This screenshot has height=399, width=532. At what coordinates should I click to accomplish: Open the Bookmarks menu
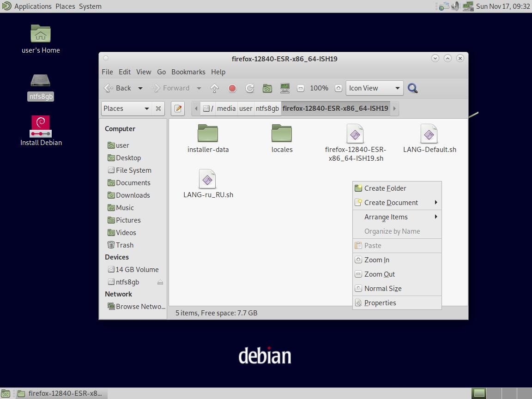(x=188, y=72)
